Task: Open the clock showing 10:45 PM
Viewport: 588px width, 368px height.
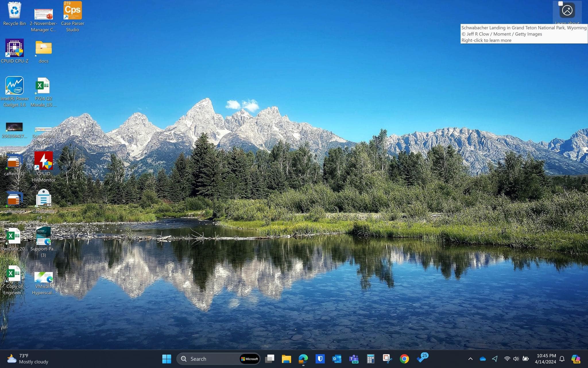Action: click(x=545, y=359)
